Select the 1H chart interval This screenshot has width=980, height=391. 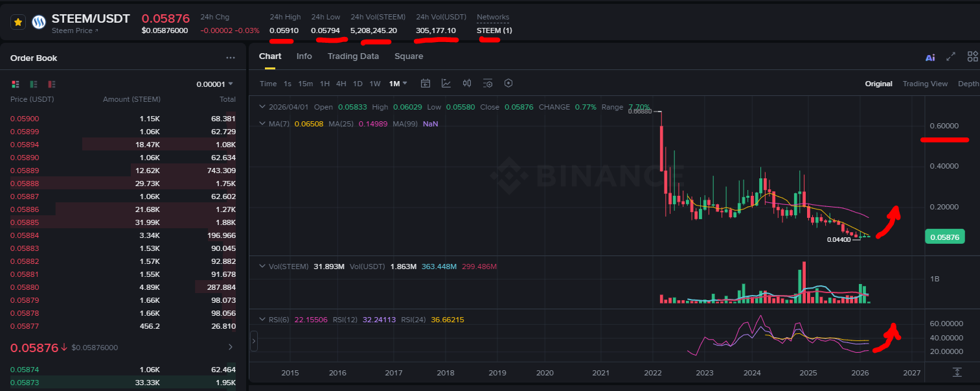(x=325, y=84)
